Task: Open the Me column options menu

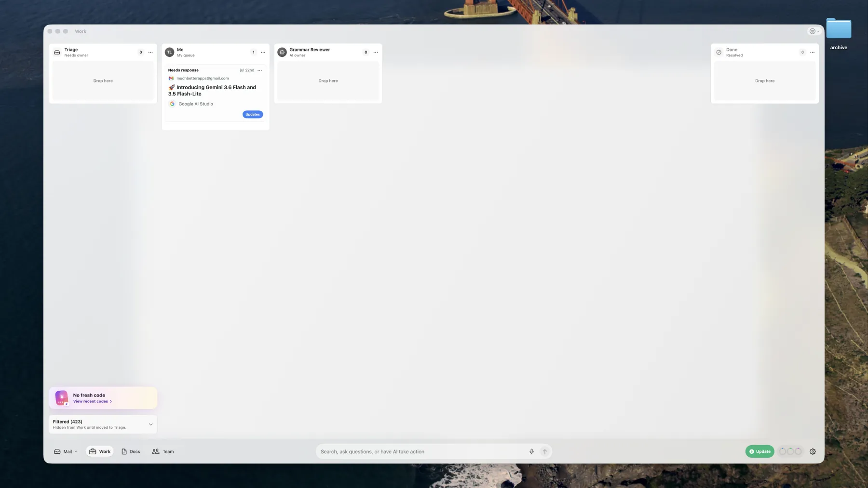Action: [263, 53]
